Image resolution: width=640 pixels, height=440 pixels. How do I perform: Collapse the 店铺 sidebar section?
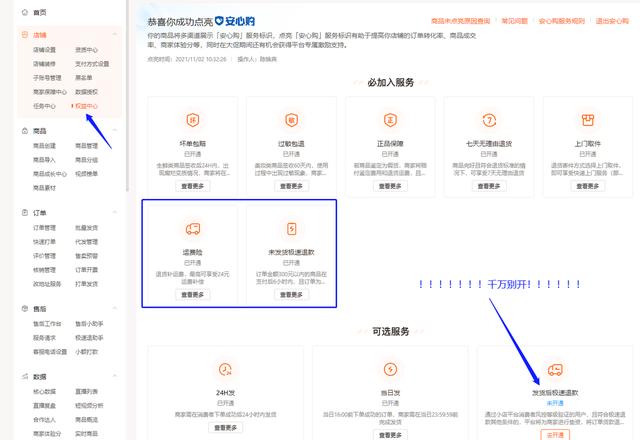(116, 34)
